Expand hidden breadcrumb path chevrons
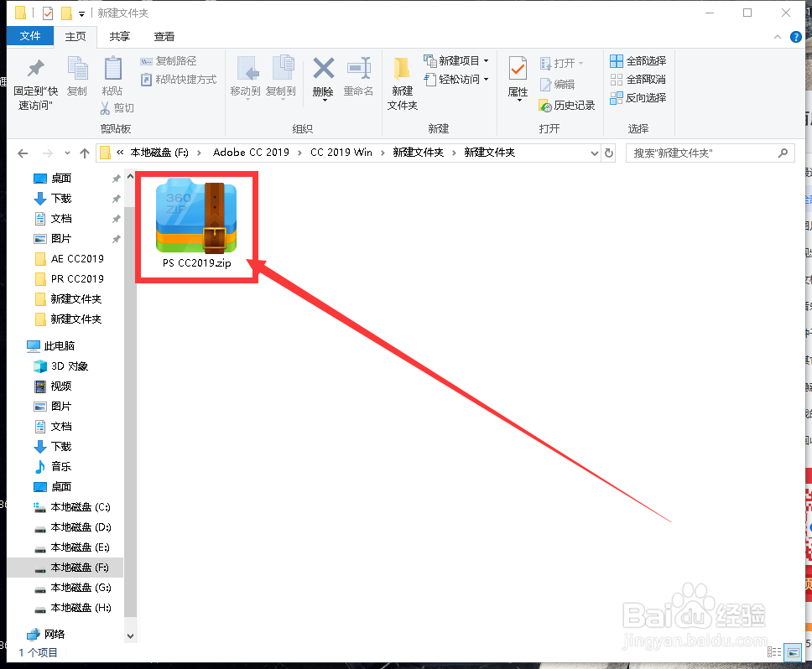 tap(120, 152)
